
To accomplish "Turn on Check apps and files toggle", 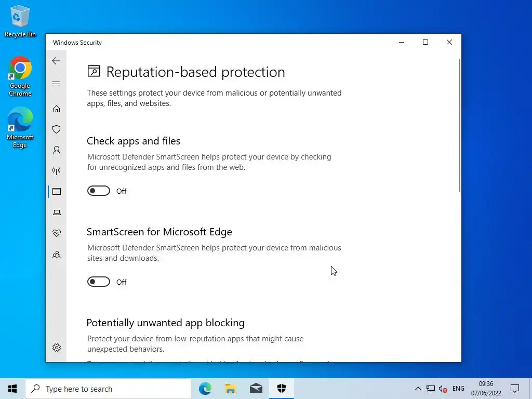I will (x=99, y=191).
